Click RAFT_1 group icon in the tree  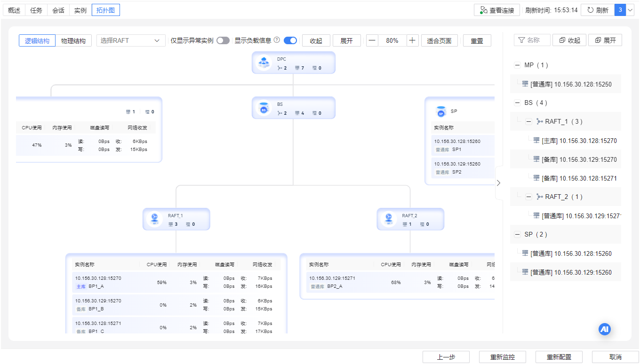539,121
